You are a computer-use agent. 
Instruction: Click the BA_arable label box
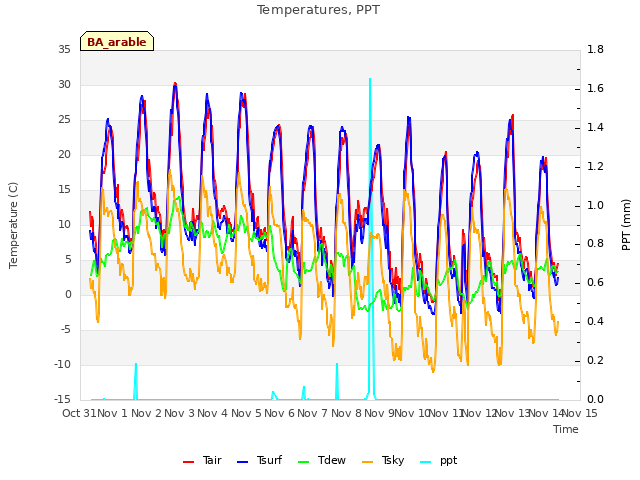click(117, 41)
